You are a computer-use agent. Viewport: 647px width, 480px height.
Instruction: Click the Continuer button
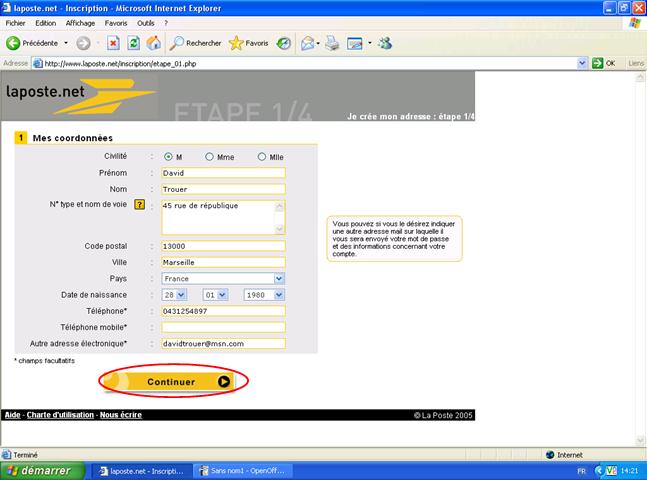pyautogui.click(x=169, y=381)
